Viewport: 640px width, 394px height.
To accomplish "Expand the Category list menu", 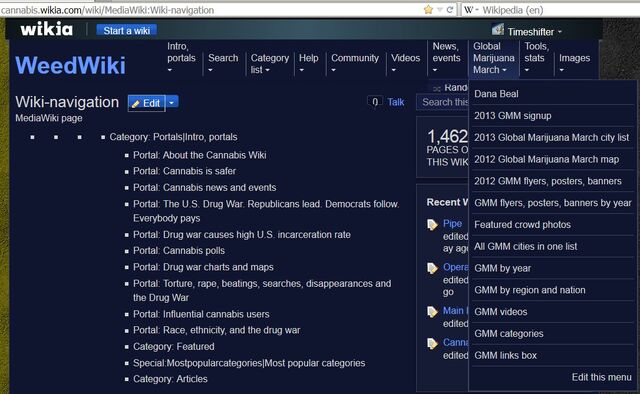I will (x=267, y=70).
